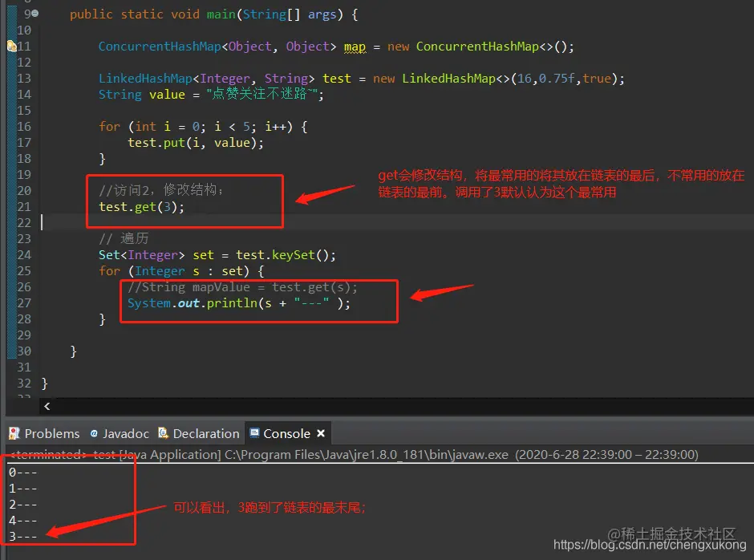The image size is (754, 560).
Task: Click 'System.out.println' statement on line 27
Action: [239, 303]
